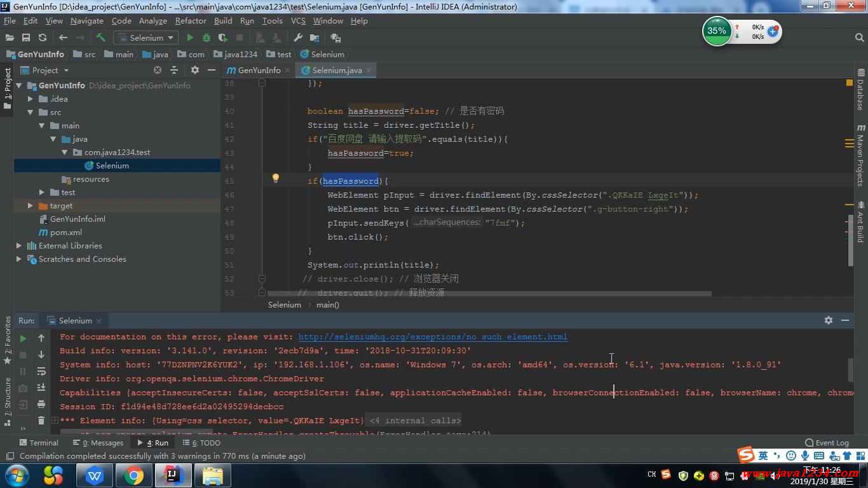Toggle the 1: Project tool window stripe
Screen dimensions: 868x488
[x=8, y=89]
